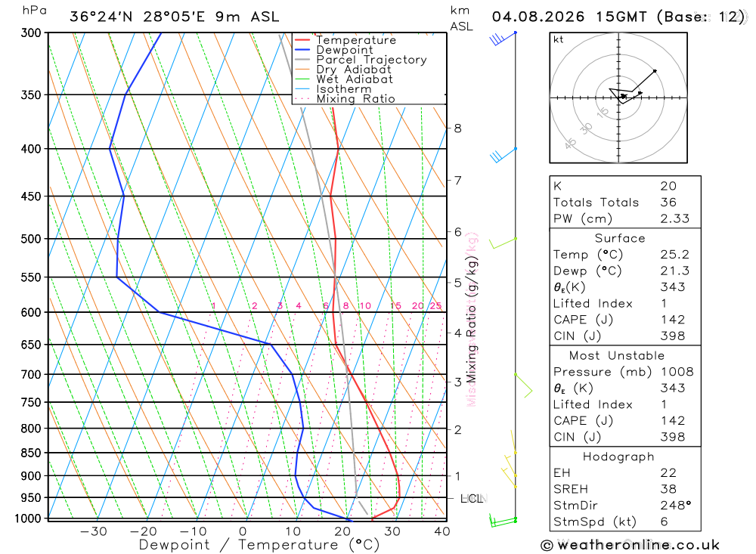The height and width of the screenshot is (554, 756).
Task: Click the green surface wind barb at 1000 hPa
Action: coord(503,522)
